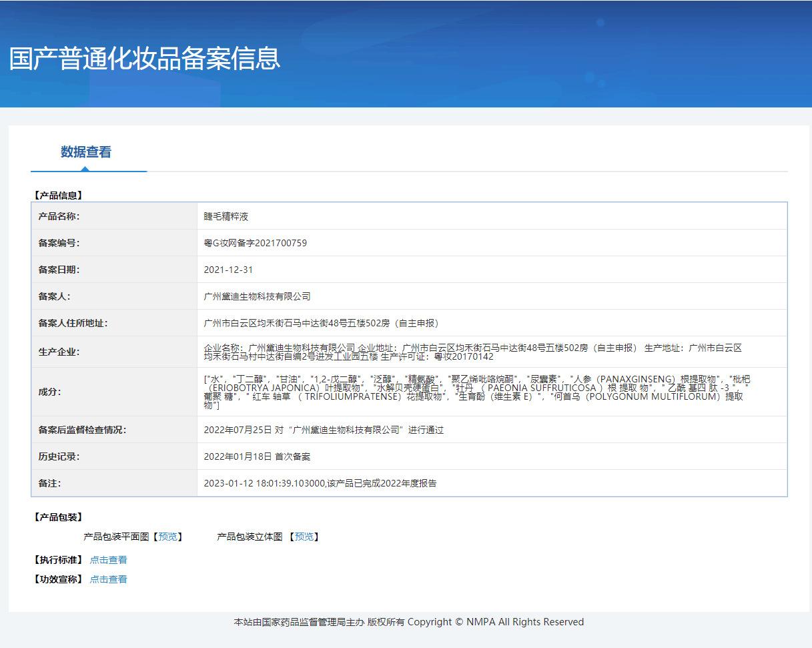
Task: Click the 【产品信息】 section heading
Action: click(x=58, y=196)
